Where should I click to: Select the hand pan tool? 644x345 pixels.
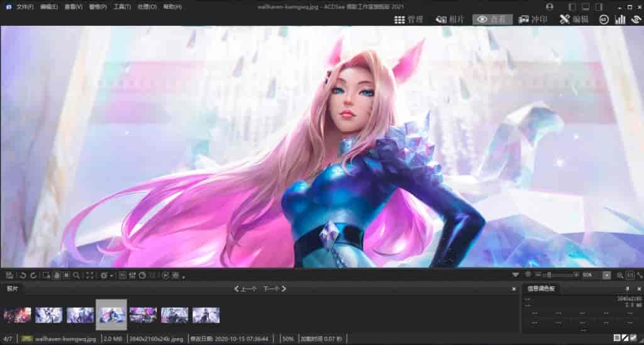56,275
